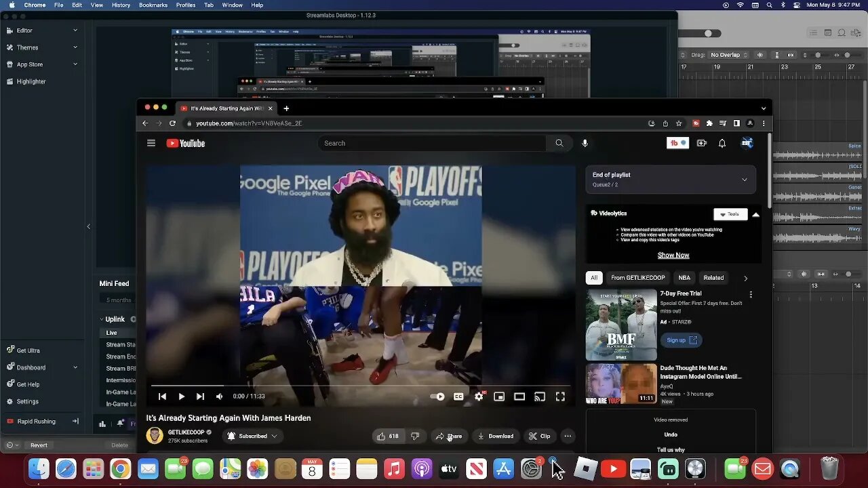
Task: Toggle the autoplay switch
Action: (438, 396)
